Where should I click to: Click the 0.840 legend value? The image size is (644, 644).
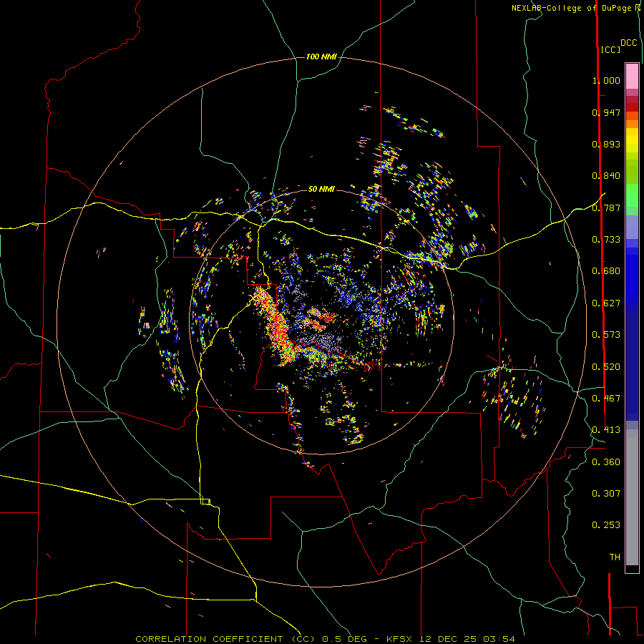(606, 176)
